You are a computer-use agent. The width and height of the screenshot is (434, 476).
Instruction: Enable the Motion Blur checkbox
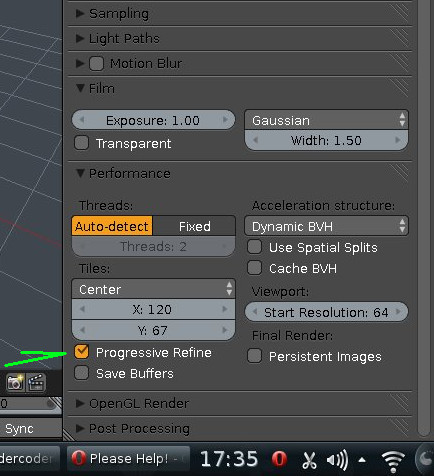click(97, 63)
